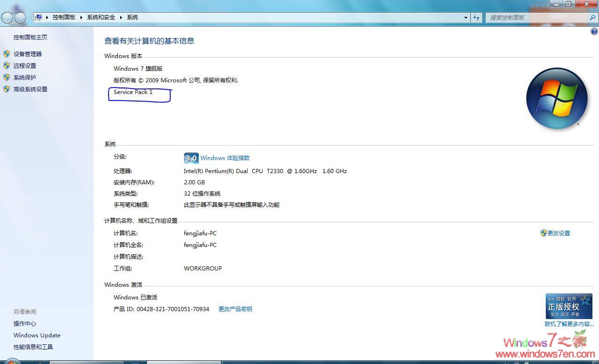Click the WORKGROUP value
Screen dimensions: 599x364
tap(203, 268)
